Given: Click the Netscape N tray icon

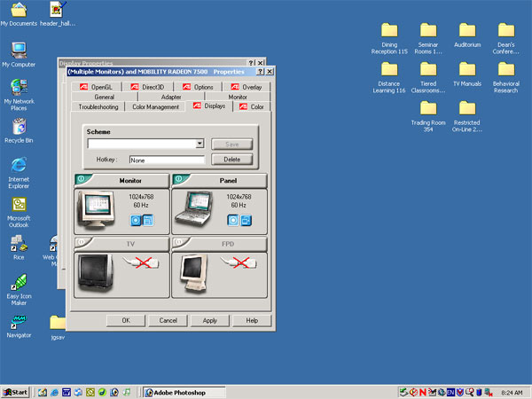Looking at the screenshot, I should [422, 393].
